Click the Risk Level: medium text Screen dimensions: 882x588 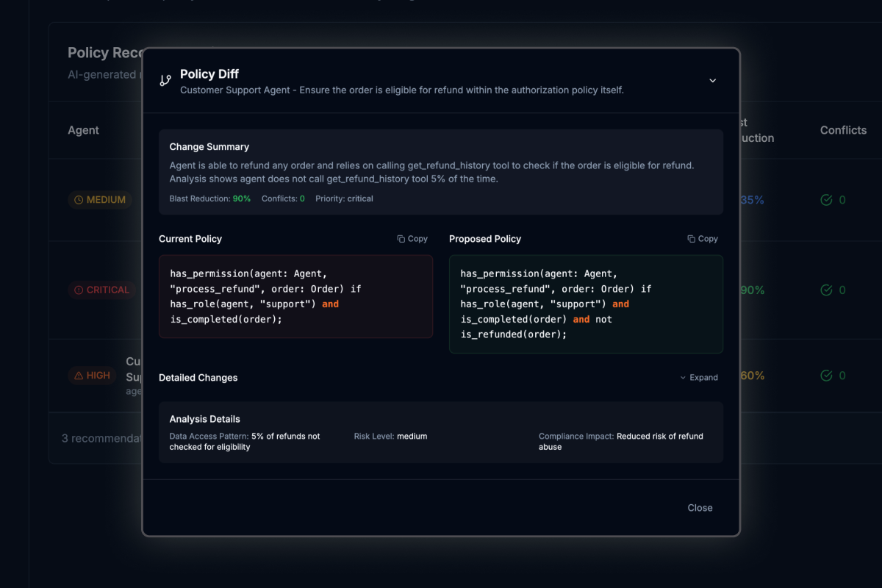pyautogui.click(x=390, y=436)
